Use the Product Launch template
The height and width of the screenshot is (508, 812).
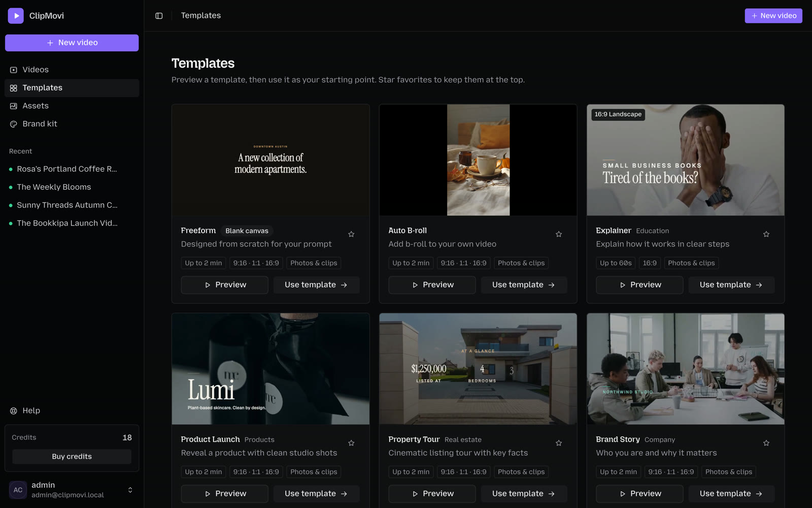[316, 494]
